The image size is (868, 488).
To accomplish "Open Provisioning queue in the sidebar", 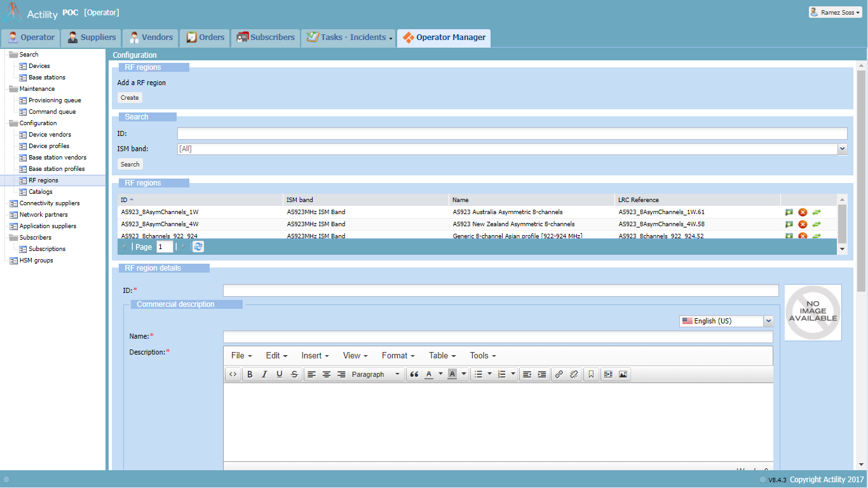I will 55,100.
